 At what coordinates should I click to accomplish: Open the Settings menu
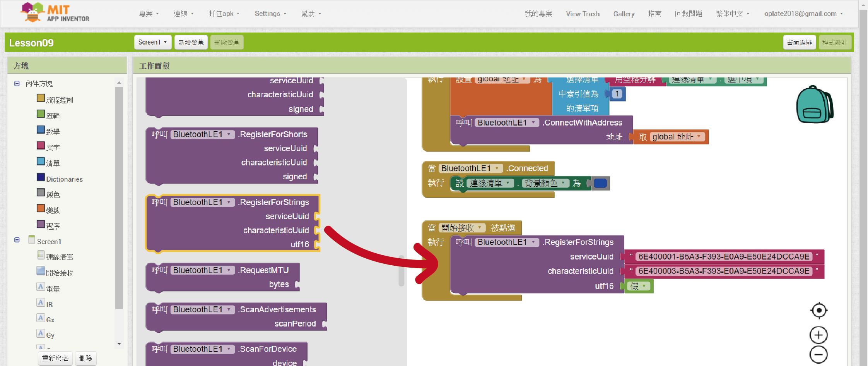(x=270, y=14)
